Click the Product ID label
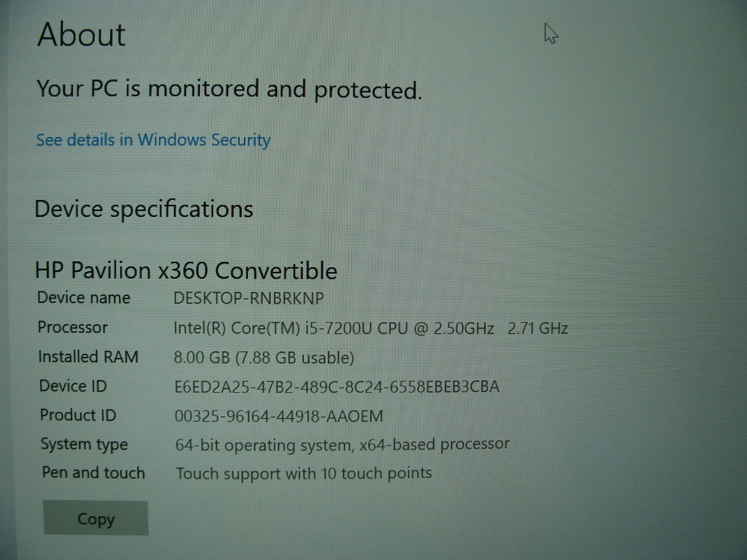The height and width of the screenshot is (560, 747). [x=78, y=415]
